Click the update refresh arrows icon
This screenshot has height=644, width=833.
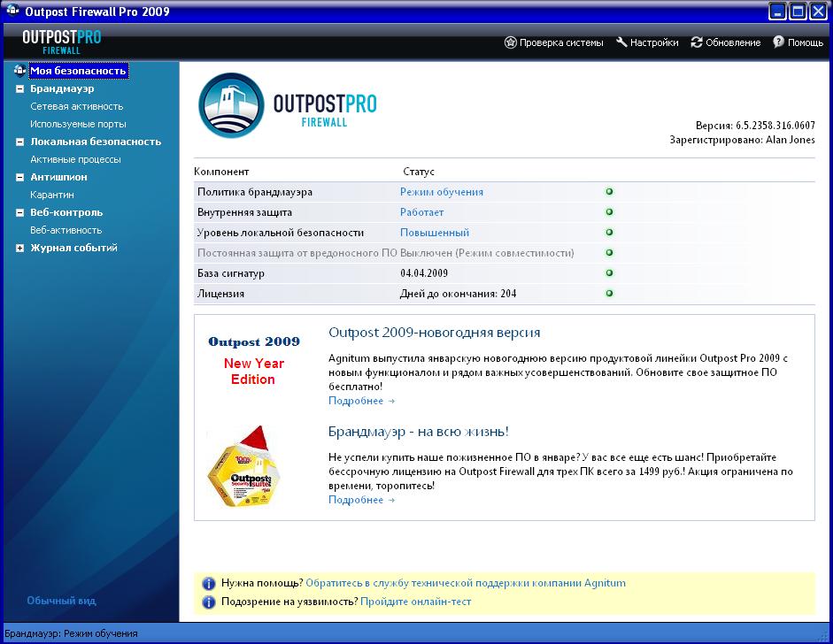(697, 42)
